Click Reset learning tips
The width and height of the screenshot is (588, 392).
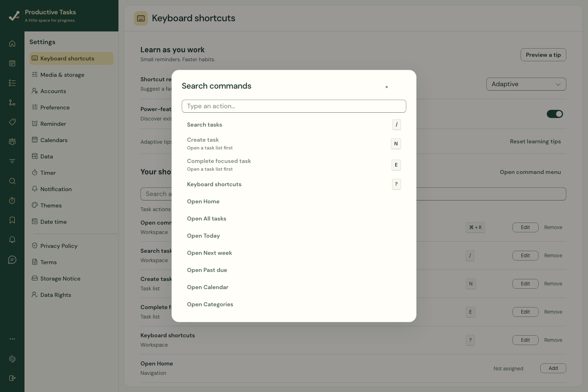click(535, 141)
